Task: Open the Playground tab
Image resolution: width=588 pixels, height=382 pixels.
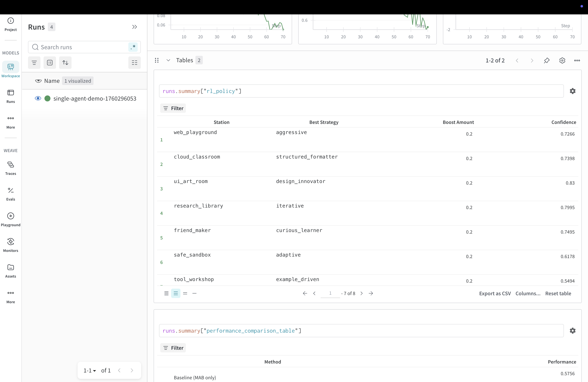Action: (11, 219)
